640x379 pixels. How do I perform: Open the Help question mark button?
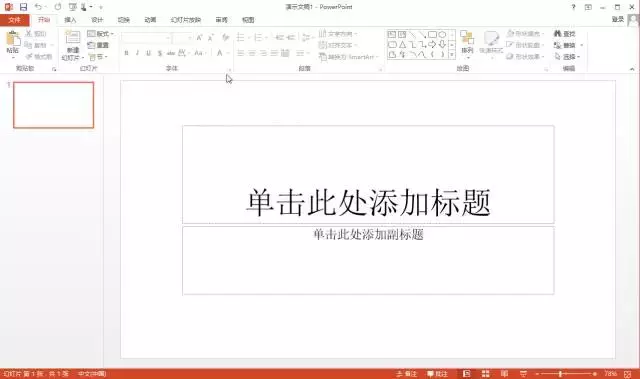(x=573, y=7)
